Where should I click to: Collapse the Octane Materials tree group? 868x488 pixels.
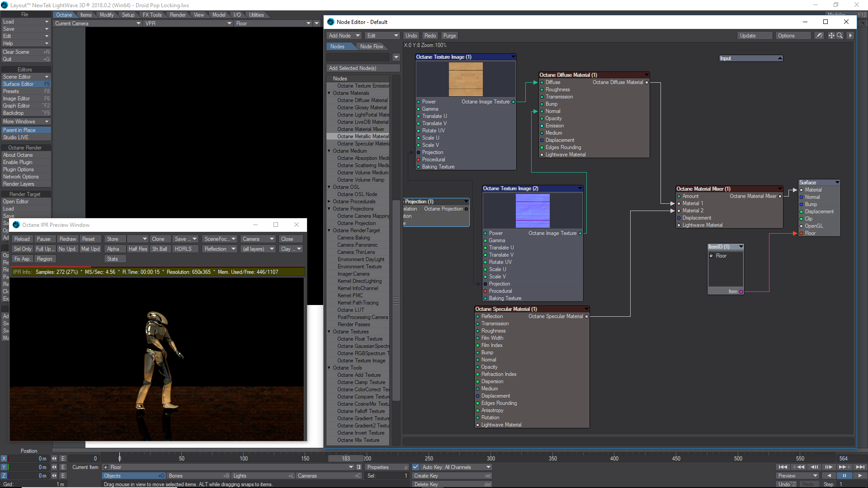329,93
